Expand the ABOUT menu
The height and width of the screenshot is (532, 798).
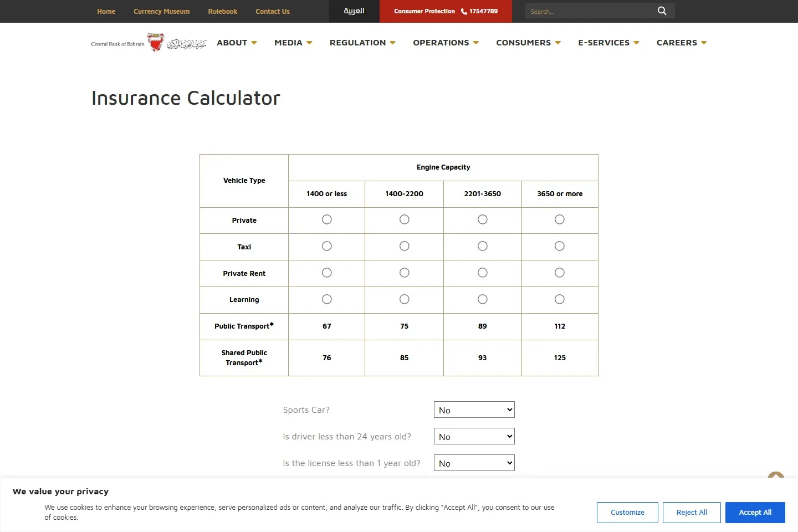[237, 43]
